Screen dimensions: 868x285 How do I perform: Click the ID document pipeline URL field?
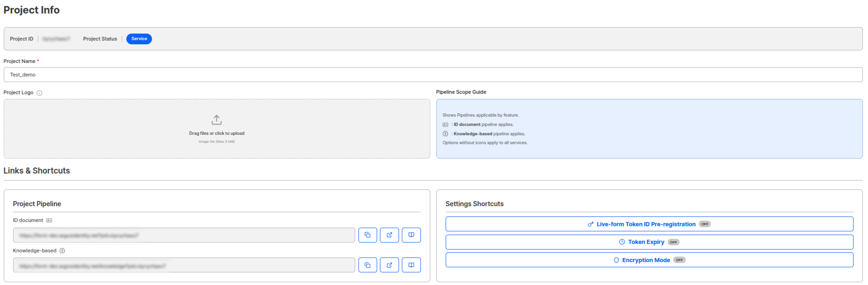[x=184, y=235]
